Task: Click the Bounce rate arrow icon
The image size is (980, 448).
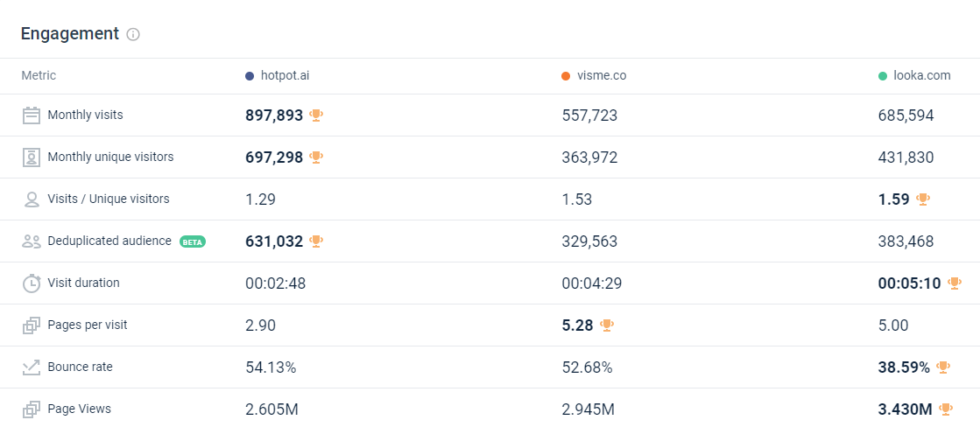Action: coord(32,367)
